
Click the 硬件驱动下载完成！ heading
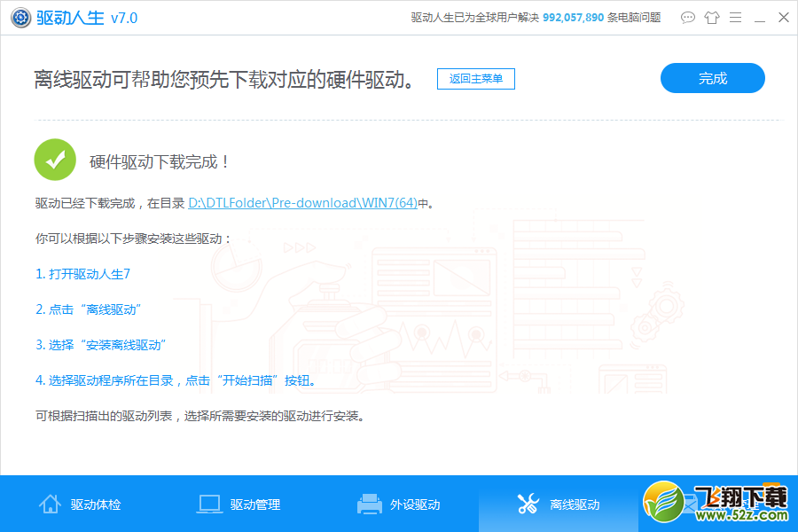pyautogui.click(x=160, y=162)
